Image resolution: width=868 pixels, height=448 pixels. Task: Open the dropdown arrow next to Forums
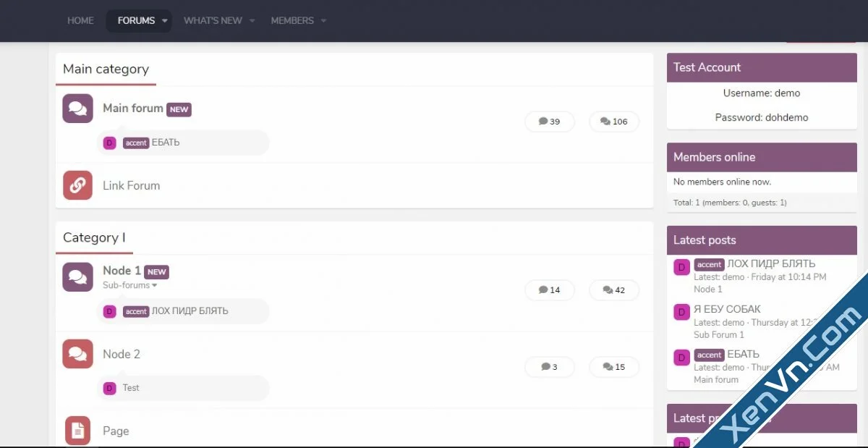coord(165,21)
